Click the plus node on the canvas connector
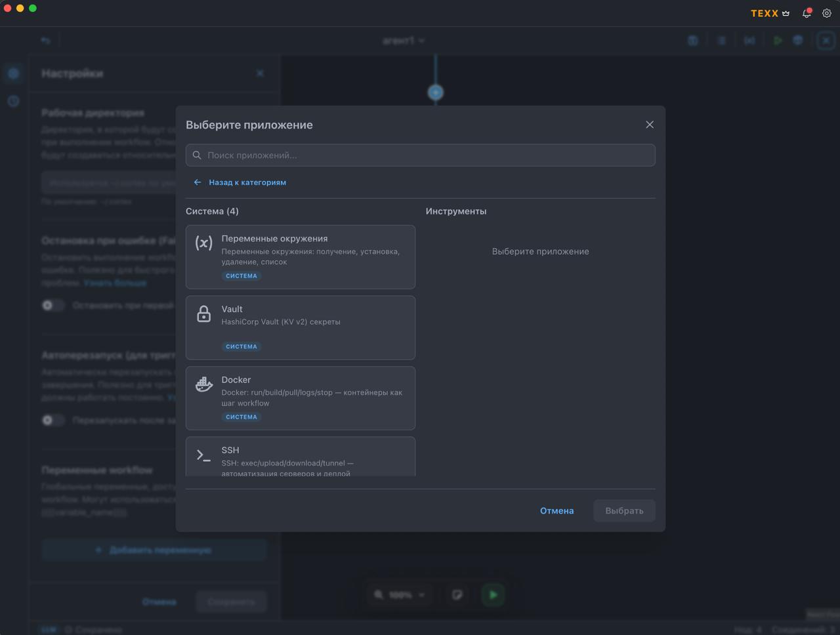840x635 pixels. click(x=436, y=92)
